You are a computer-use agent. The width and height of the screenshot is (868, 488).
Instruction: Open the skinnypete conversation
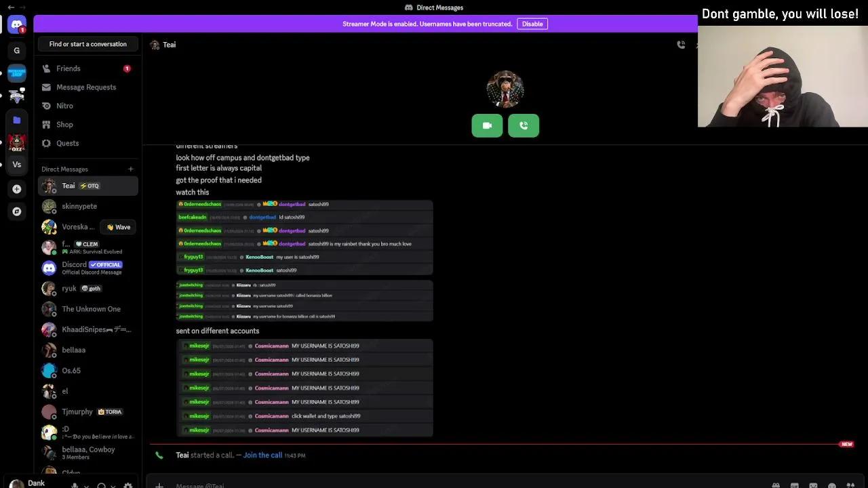pos(88,206)
